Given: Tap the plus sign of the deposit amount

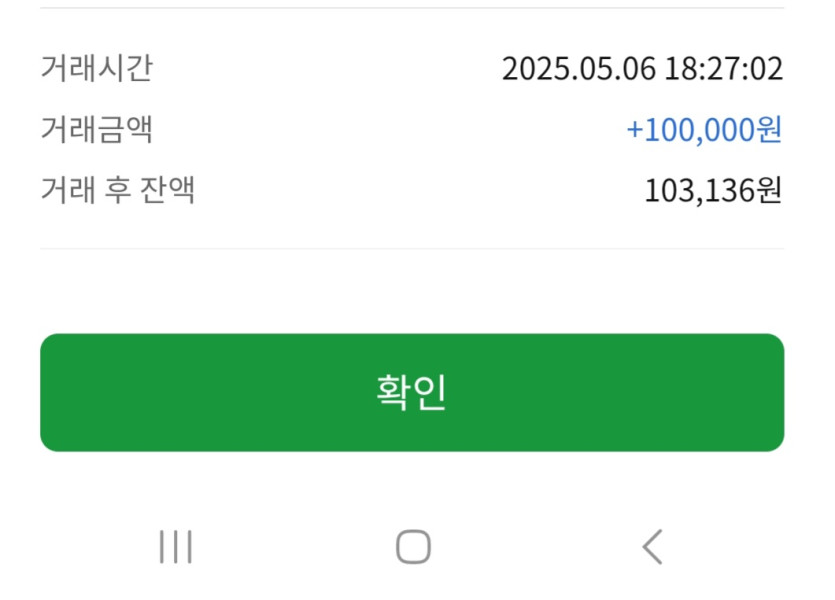Looking at the screenshot, I should (635, 131).
